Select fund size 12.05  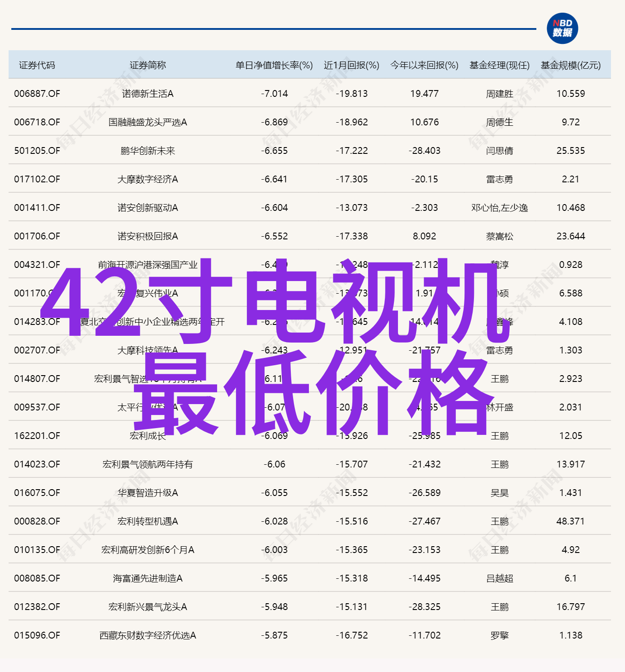(571, 436)
